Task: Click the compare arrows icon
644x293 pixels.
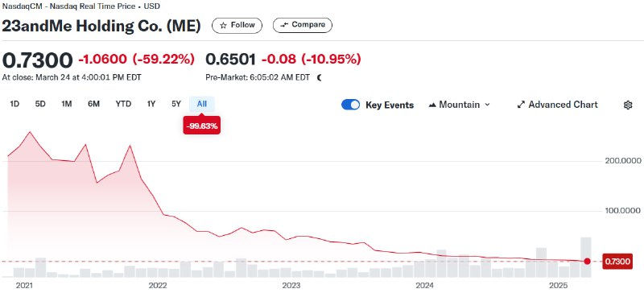Action: pos(284,25)
